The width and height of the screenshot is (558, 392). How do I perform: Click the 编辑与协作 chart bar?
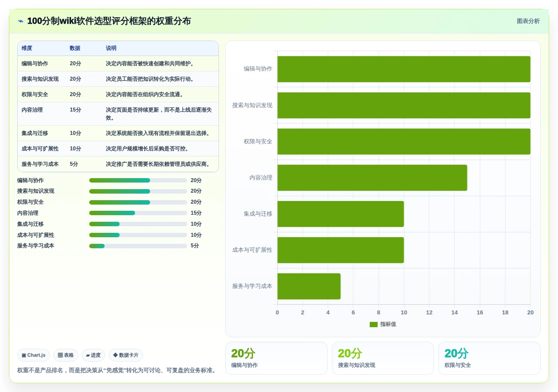click(404, 69)
